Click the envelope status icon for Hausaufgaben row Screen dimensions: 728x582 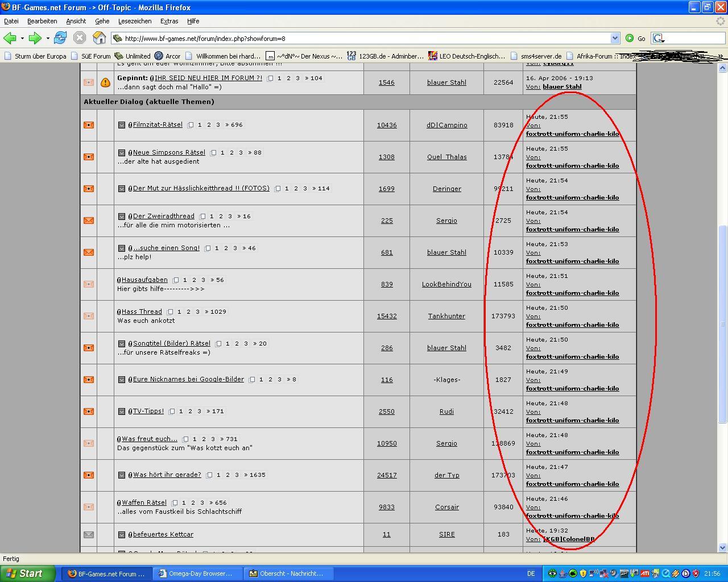click(89, 284)
